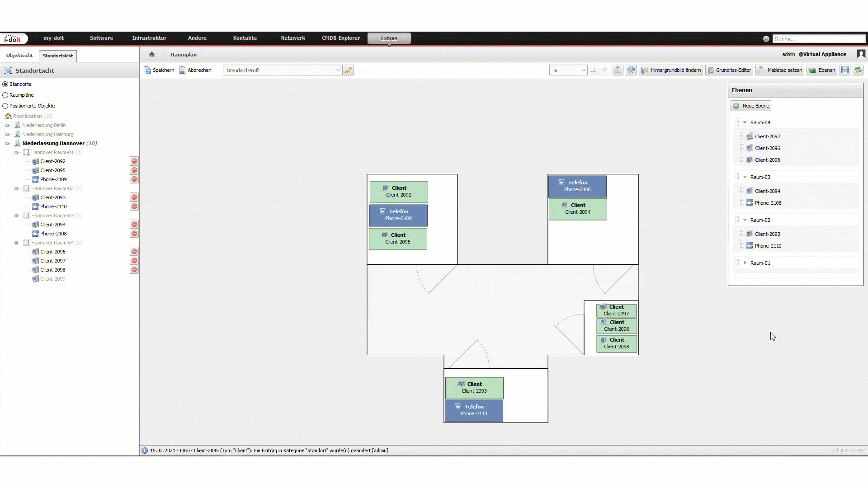868x488 pixels.
Task: Open the home breadcrumb icon
Action: coord(152,54)
